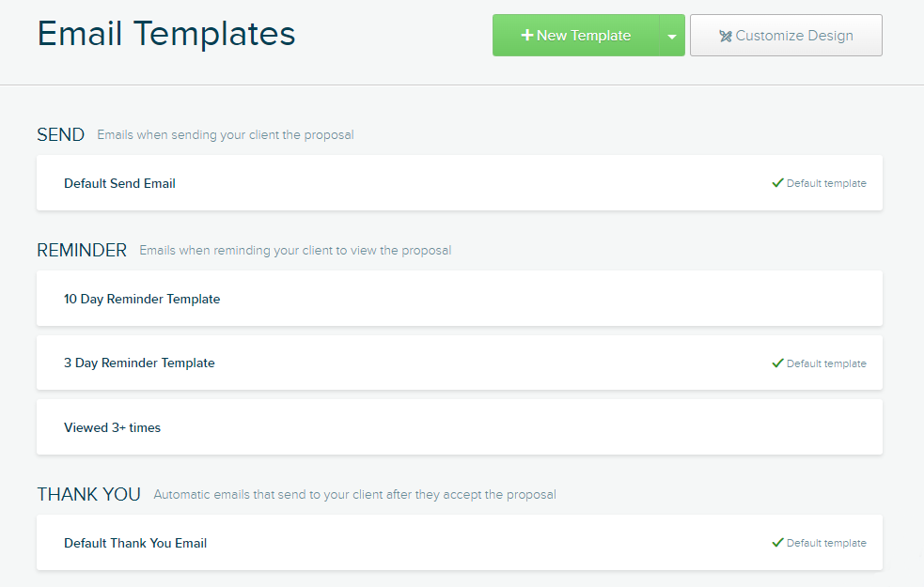Click the Customize Design button
This screenshot has height=587, width=924.
(786, 36)
